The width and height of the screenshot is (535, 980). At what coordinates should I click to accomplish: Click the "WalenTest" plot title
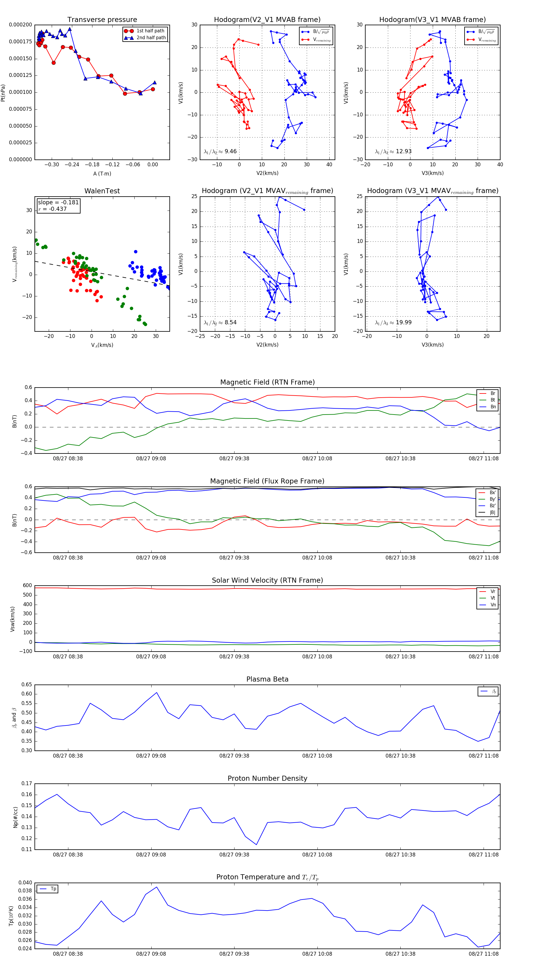pyautogui.click(x=102, y=191)
